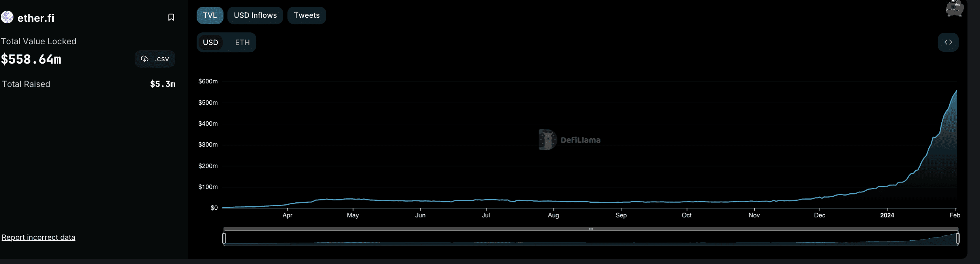Click the Oct x-axis label

point(687,215)
